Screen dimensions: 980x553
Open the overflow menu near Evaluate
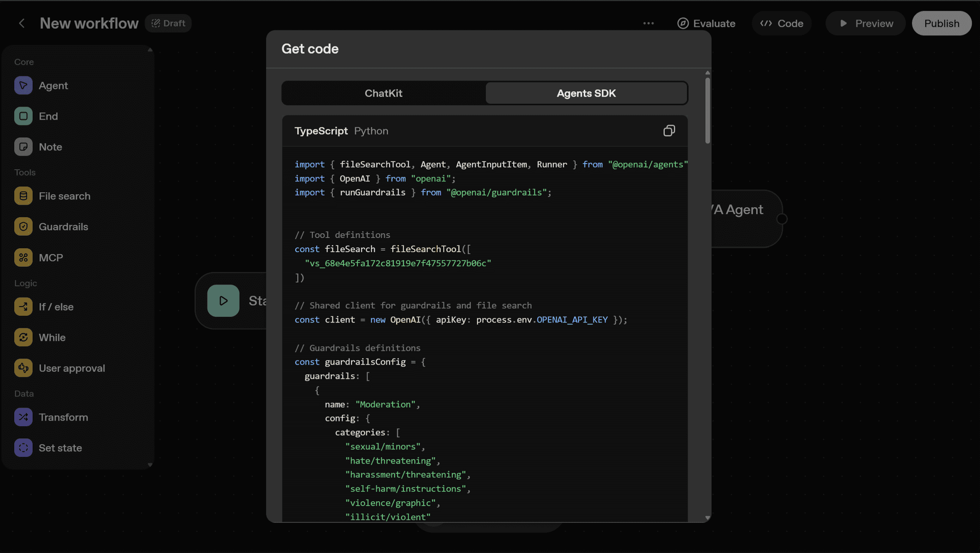click(648, 23)
